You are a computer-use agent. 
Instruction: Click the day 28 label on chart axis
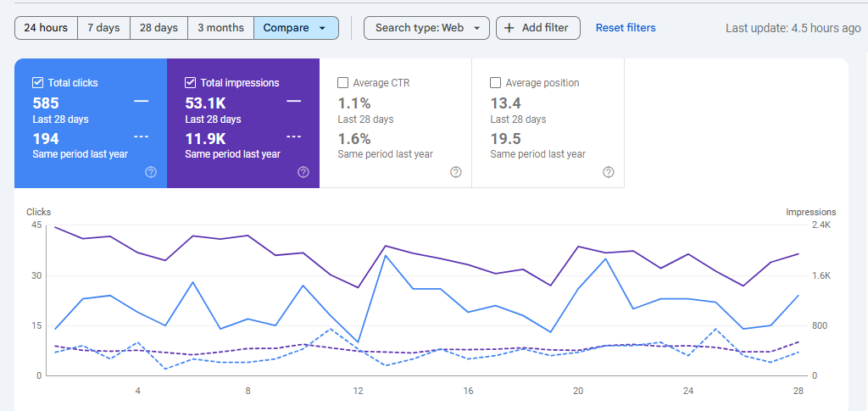(798, 392)
